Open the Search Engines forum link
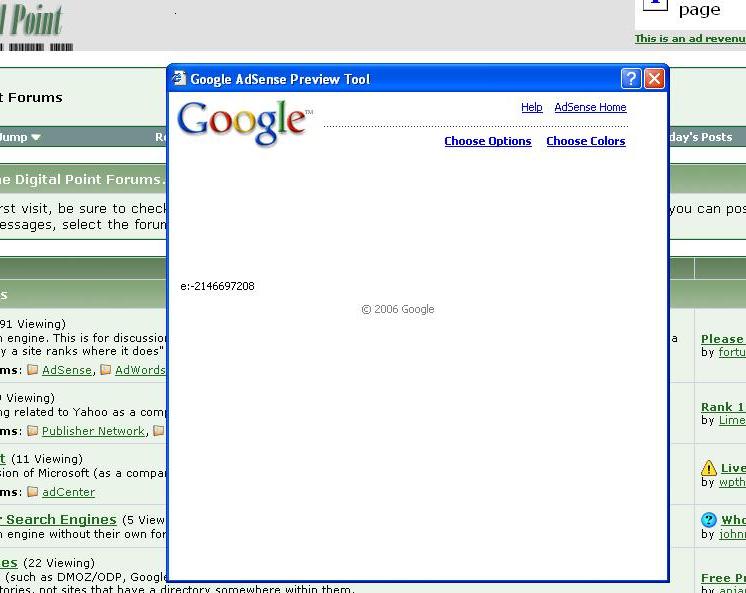The image size is (746, 593). (x=58, y=519)
